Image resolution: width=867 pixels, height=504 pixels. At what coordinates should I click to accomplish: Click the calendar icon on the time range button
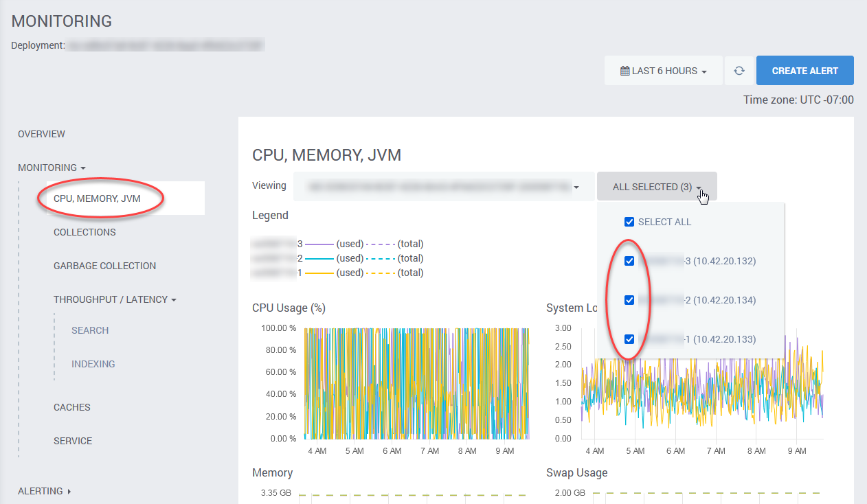click(x=631, y=70)
